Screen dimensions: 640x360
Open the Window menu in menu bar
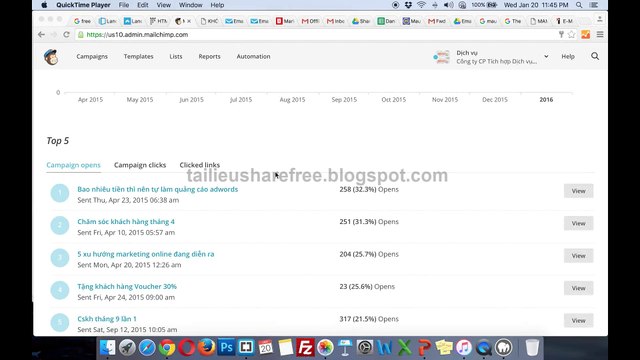pyautogui.click(x=191, y=5)
